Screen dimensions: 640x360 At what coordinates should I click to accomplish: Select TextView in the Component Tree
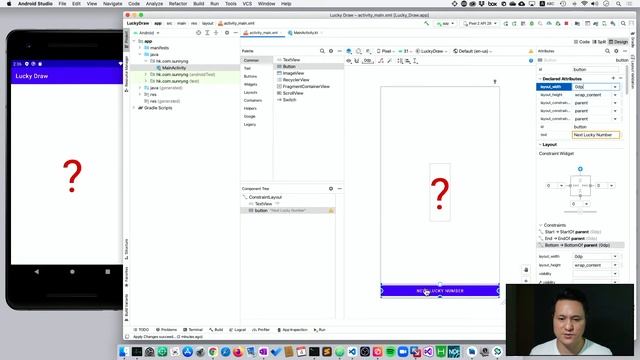click(263, 204)
